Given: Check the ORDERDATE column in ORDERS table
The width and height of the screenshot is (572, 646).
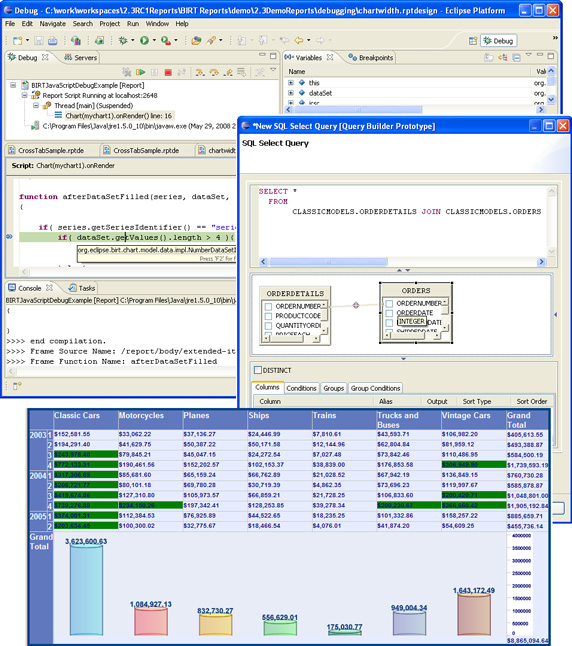Looking at the screenshot, I should point(389,313).
